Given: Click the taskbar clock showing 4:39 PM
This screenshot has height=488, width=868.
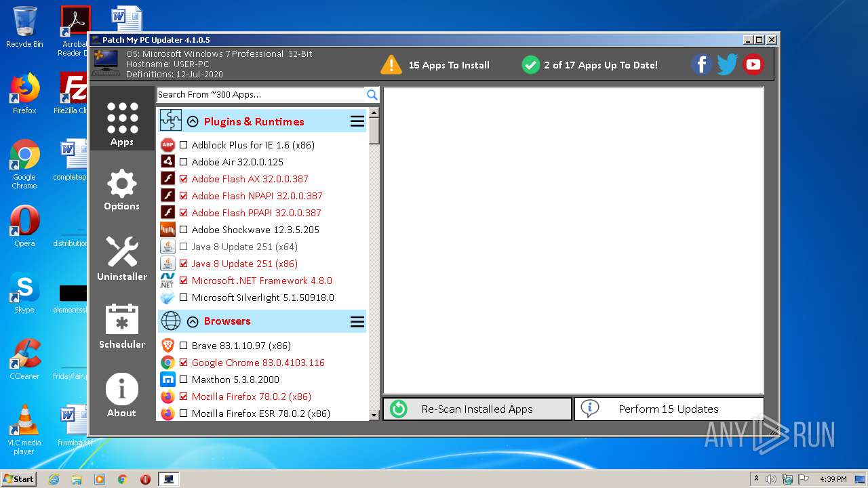Looking at the screenshot, I should [x=833, y=479].
